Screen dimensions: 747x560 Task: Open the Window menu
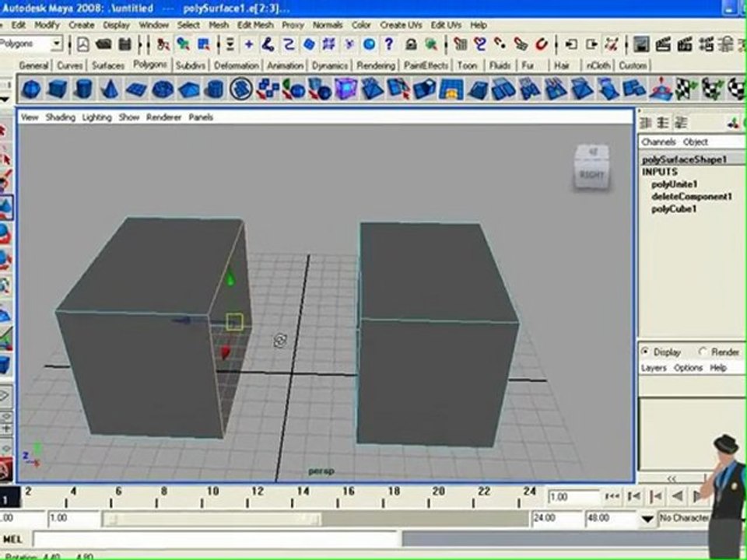click(x=153, y=25)
